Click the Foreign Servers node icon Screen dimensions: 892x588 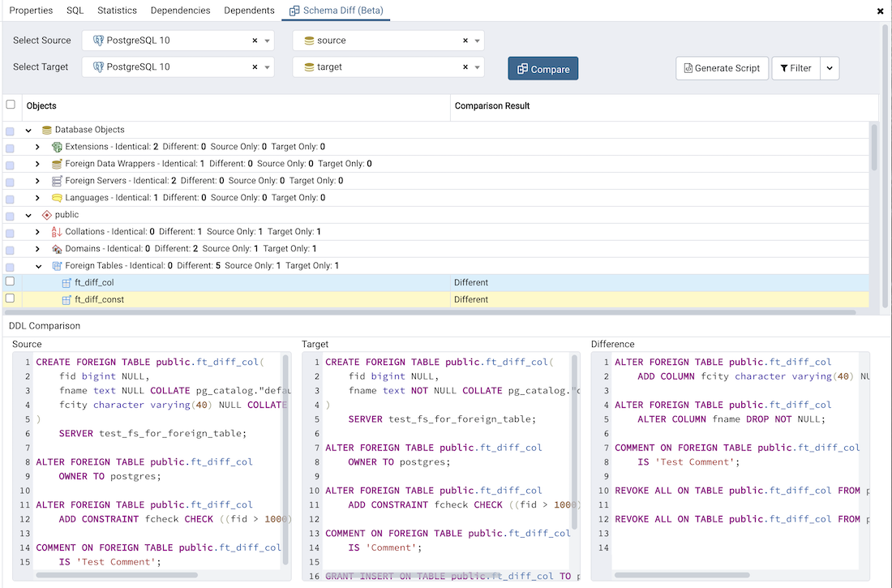pyautogui.click(x=57, y=181)
